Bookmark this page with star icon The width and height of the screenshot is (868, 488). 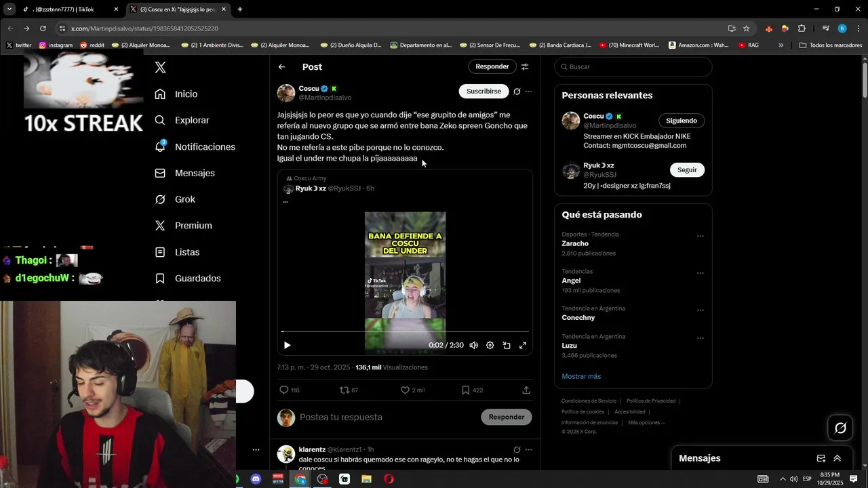tap(747, 28)
